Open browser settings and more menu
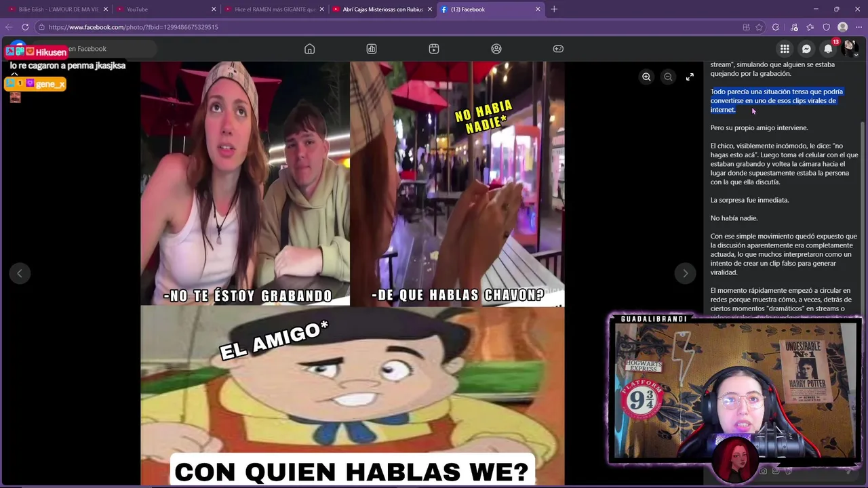868x488 pixels. click(859, 27)
